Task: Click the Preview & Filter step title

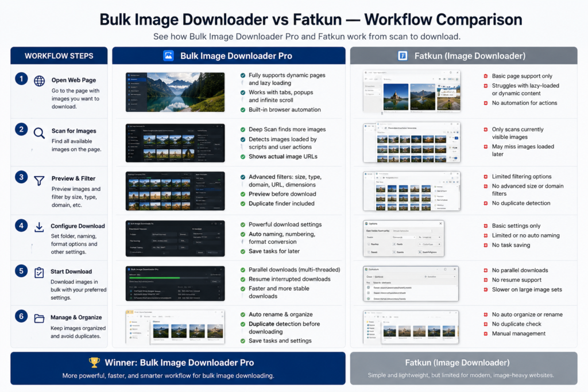Action: coord(73,178)
